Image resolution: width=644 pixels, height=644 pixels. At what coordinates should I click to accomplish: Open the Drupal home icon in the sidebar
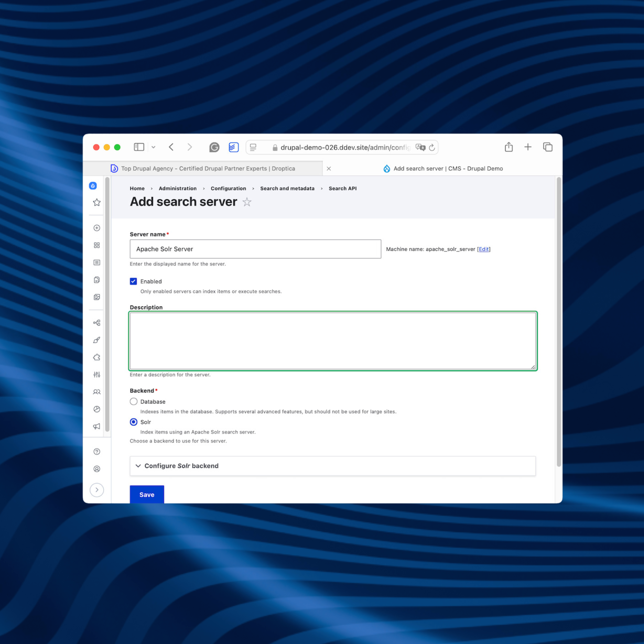(93, 186)
